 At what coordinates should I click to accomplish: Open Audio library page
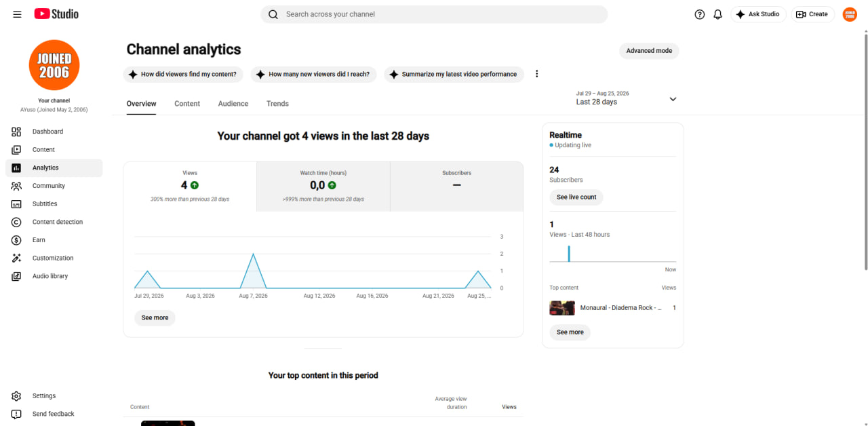(54, 276)
